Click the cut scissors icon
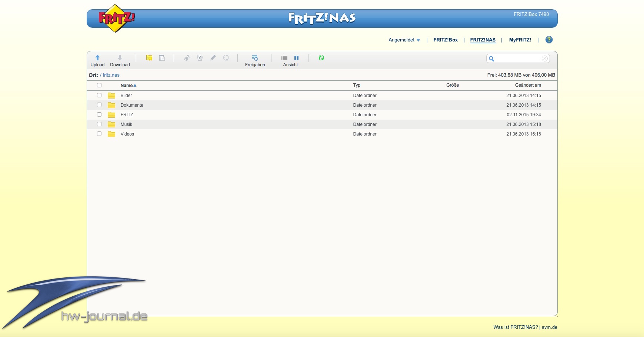Screen dimensions: 644x337 187,58
